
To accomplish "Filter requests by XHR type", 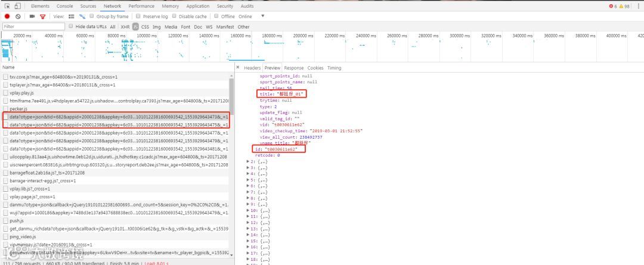I will [x=125, y=27].
